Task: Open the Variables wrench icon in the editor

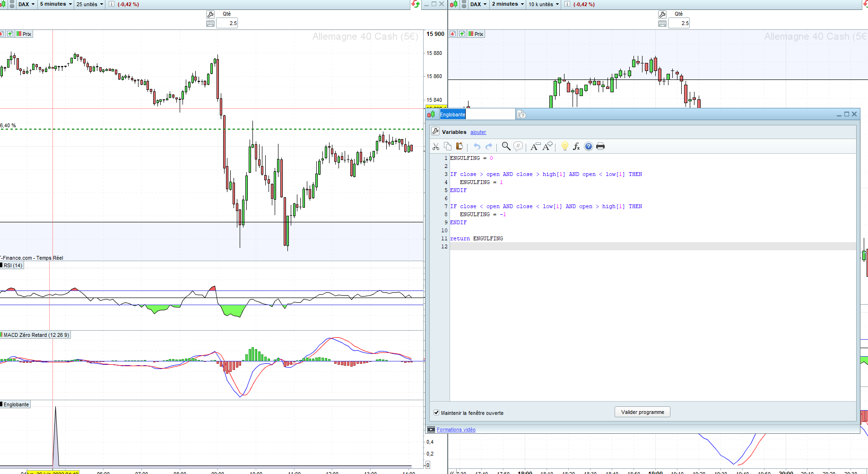Action: pos(436,132)
